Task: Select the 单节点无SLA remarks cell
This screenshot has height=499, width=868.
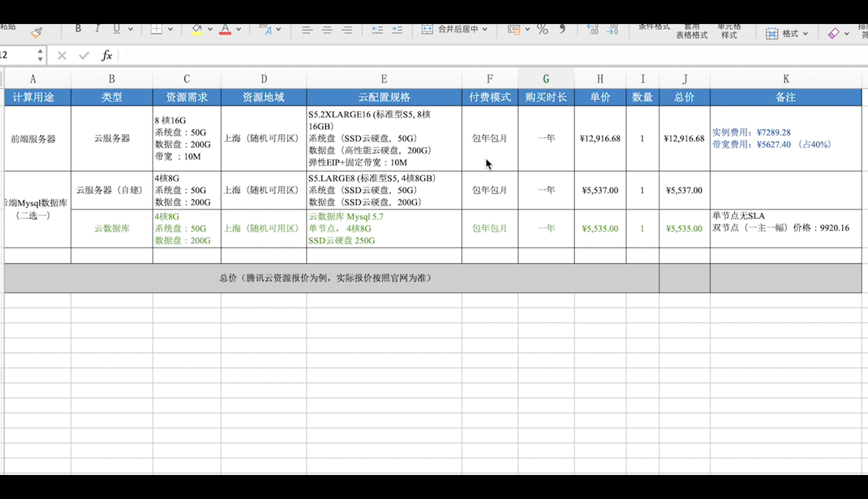Action: click(x=786, y=229)
